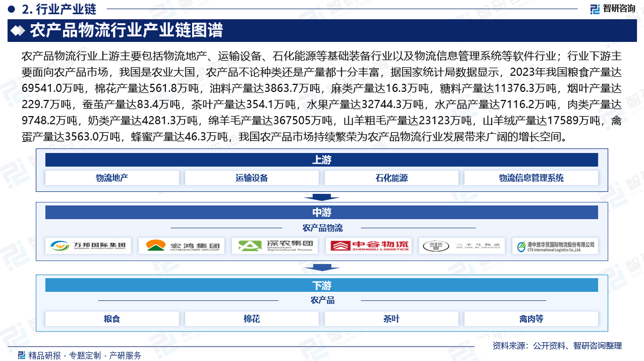Click the 物流地产 box
Screen dimensions: 644x361
click(112, 178)
